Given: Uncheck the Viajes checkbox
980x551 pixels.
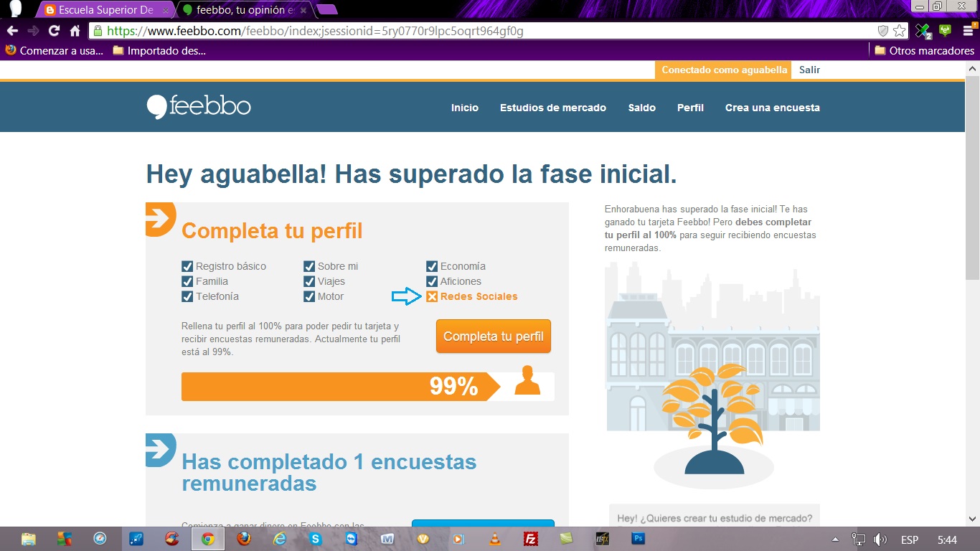Looking at the screenshot, I should point(309,281).
